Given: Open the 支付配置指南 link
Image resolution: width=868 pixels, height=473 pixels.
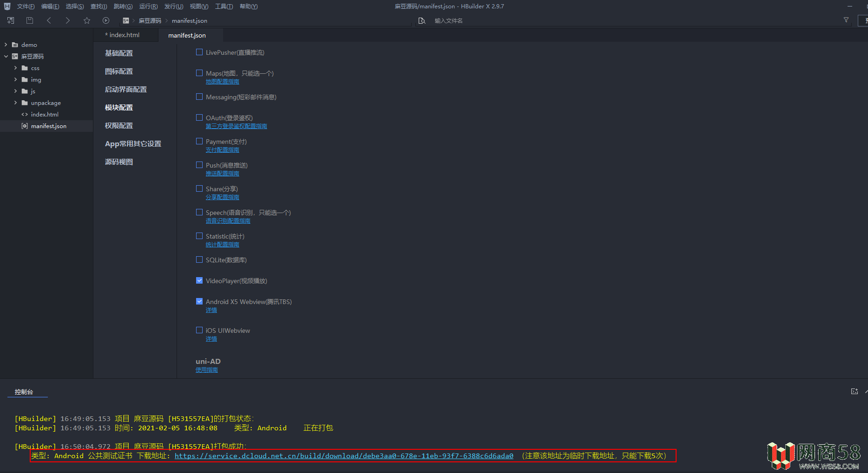Looking at the screenshot, I should click(223, 150).
